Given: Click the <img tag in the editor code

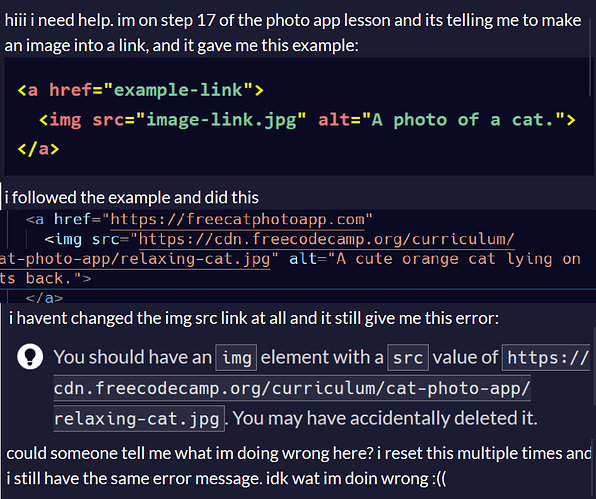Looking at the screenshot, I should click(x=63, y=239).
